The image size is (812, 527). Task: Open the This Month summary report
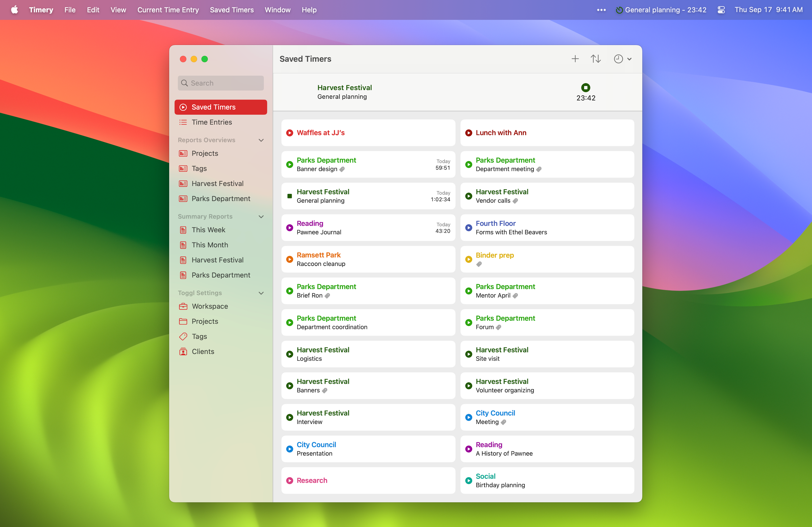tap(221, 245)
